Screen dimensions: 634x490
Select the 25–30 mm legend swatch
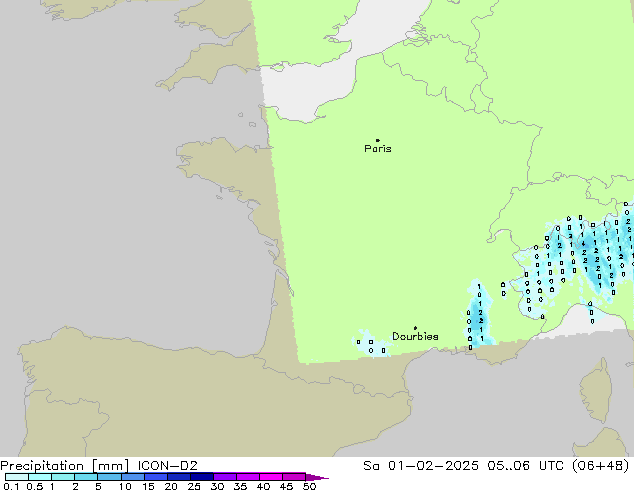(202, 477)
